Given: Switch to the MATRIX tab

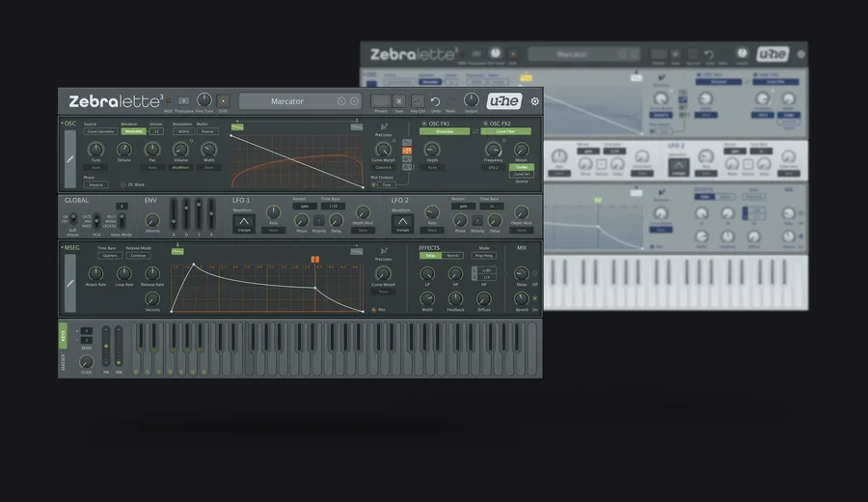Looking at the screenshot, I should [63, 362].
